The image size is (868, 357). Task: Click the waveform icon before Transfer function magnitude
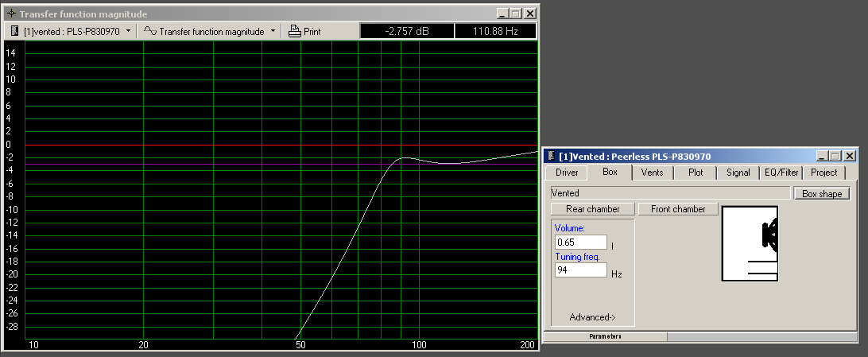(x=149, y=31)
